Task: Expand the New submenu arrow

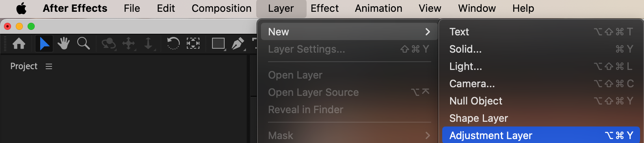Action: pyautogui.click(x=428, y=32)
